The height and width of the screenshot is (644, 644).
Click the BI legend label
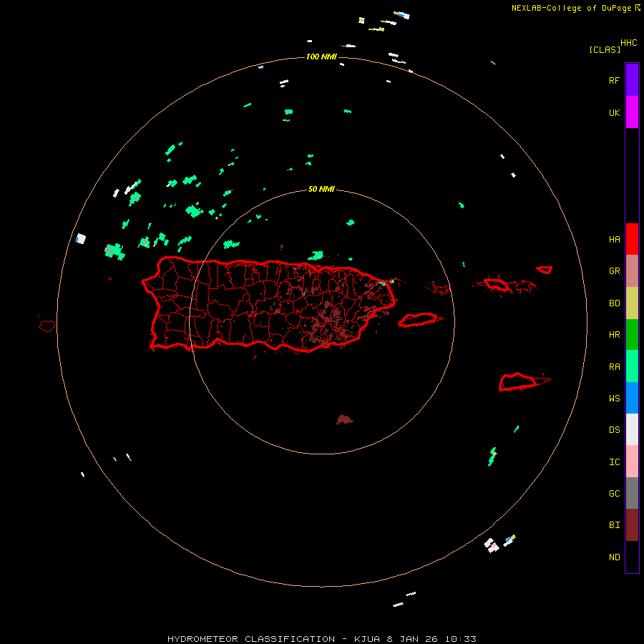[614, 525]
